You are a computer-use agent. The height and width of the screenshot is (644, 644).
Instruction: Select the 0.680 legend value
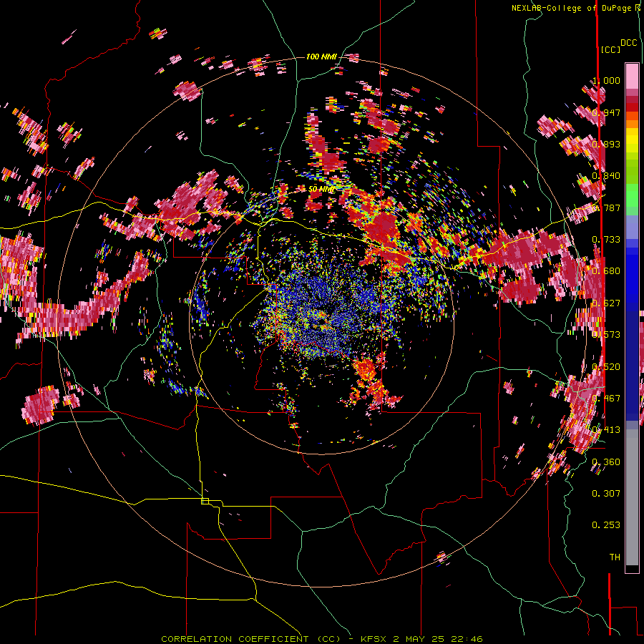pyautogui.click(x=606, y=271)
